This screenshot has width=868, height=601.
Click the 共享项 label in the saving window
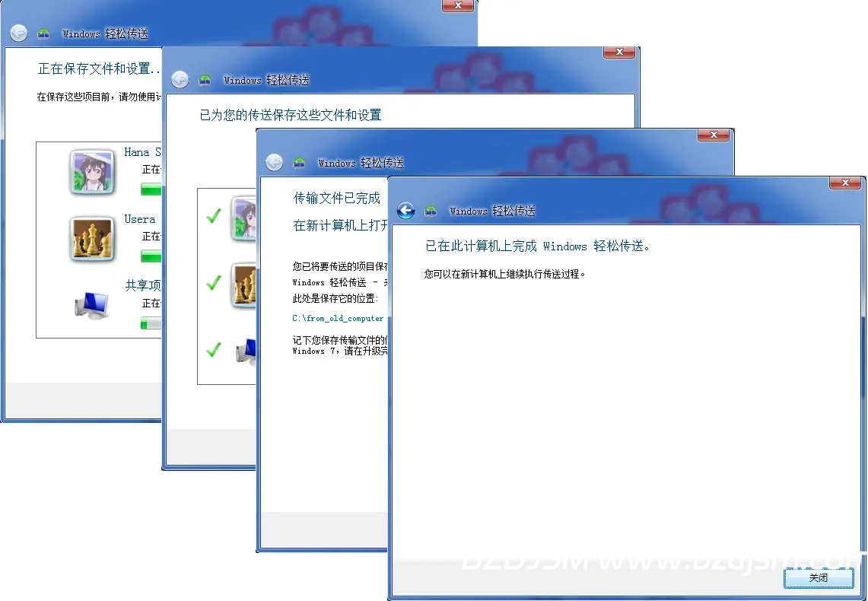pyautogui.click(x=143, y=285)
